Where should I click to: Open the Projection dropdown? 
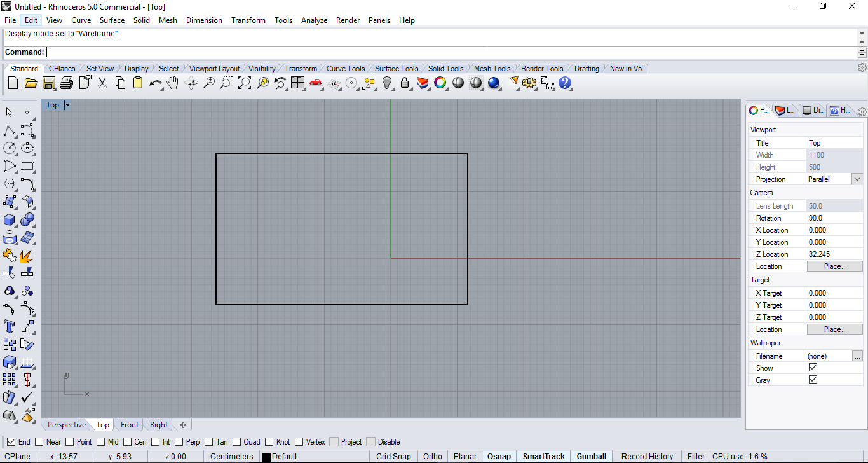[857, 179]
